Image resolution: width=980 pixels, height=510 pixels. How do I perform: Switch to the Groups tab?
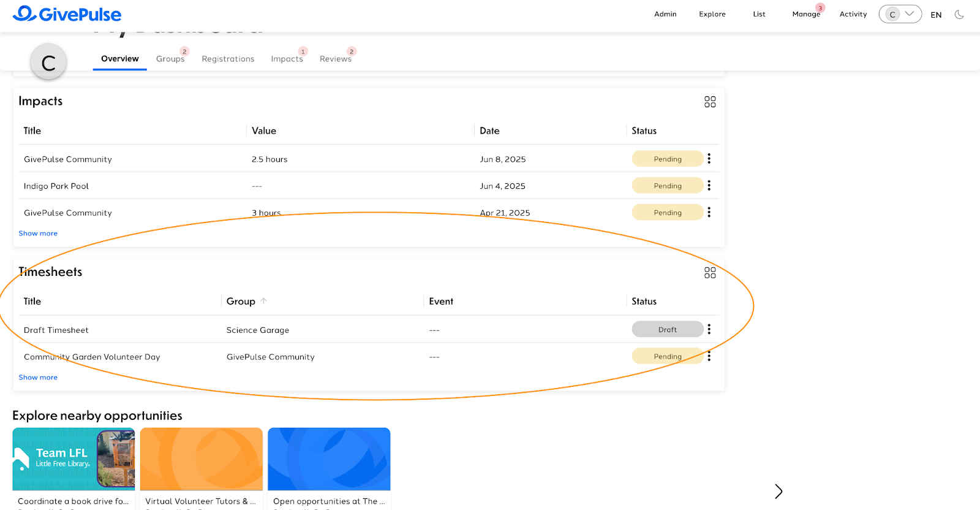pos(170,59)
